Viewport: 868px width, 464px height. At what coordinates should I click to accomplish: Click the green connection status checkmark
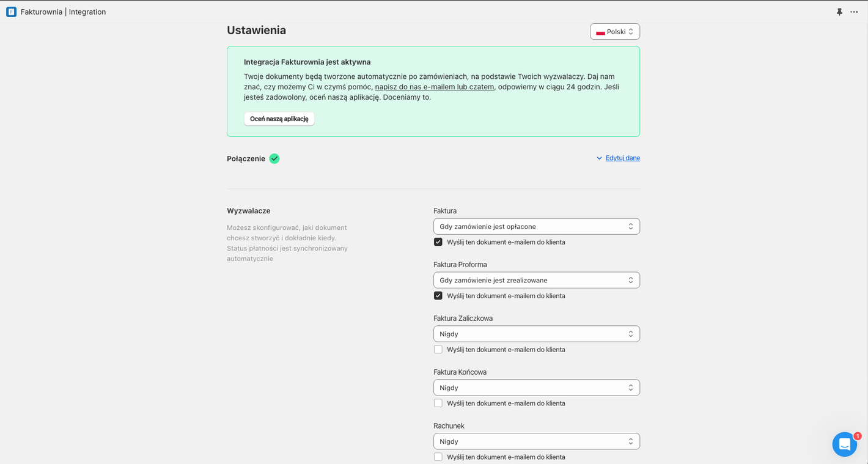pos(274,158)
